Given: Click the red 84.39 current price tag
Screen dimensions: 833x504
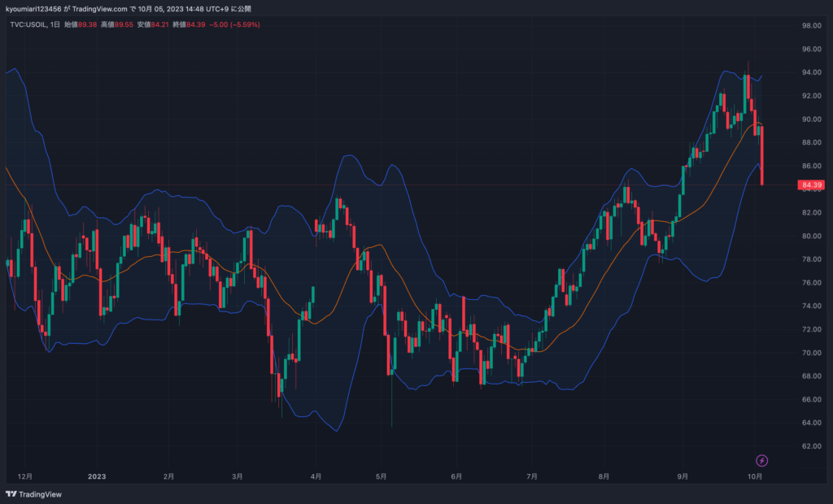Looking at the screenshot, I should click(811, 185).
